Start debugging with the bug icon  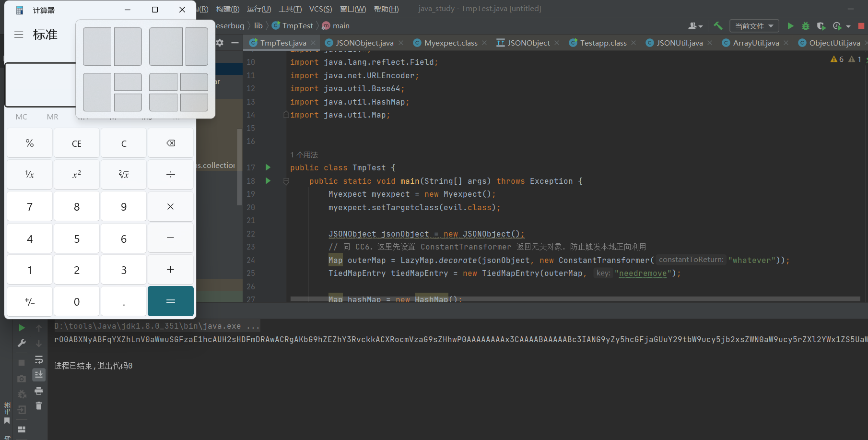pos(806,26)
